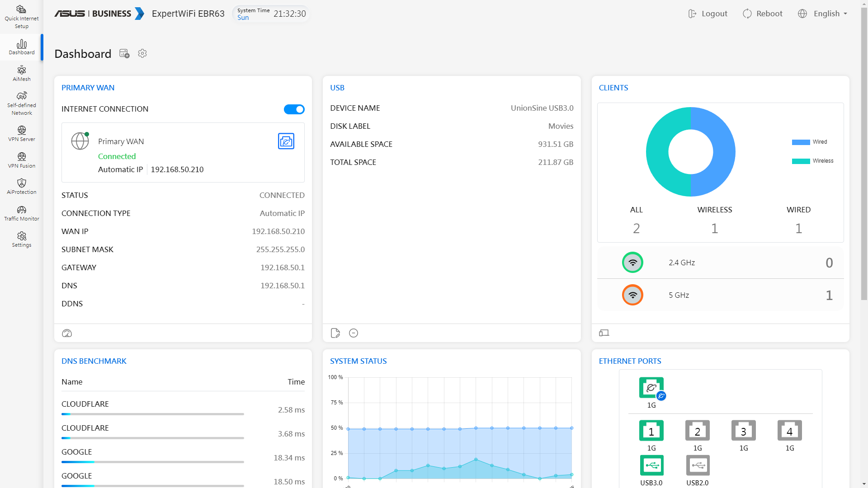This screenshot has height=488, width=868.
Task: Select the WAN ethernet port icon
Action: [x=651, y=388]
